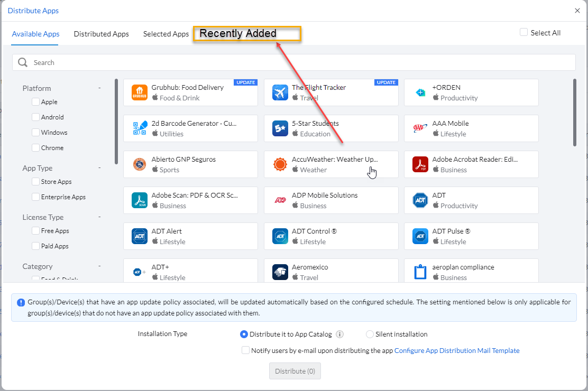Switch to Available Apps tab
This screenshot has width=588, height=391.
(x=35, y=34)
